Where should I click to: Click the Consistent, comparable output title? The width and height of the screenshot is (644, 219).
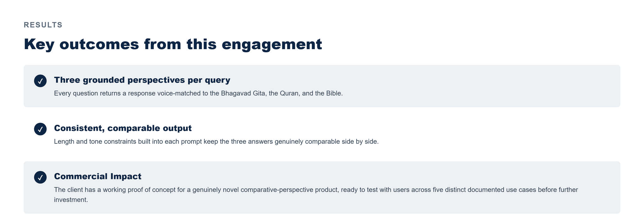pyautogui.click(x=123, y=128)
